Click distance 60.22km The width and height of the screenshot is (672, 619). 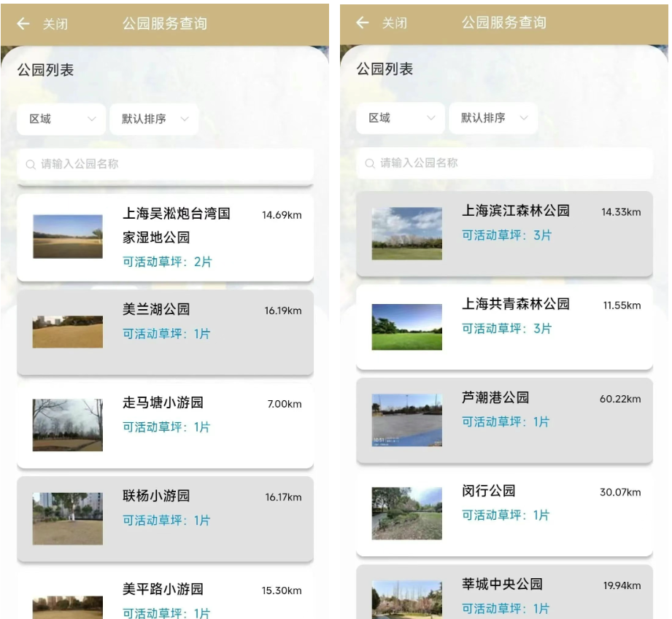pyautogui.click(x=620, y=399)
